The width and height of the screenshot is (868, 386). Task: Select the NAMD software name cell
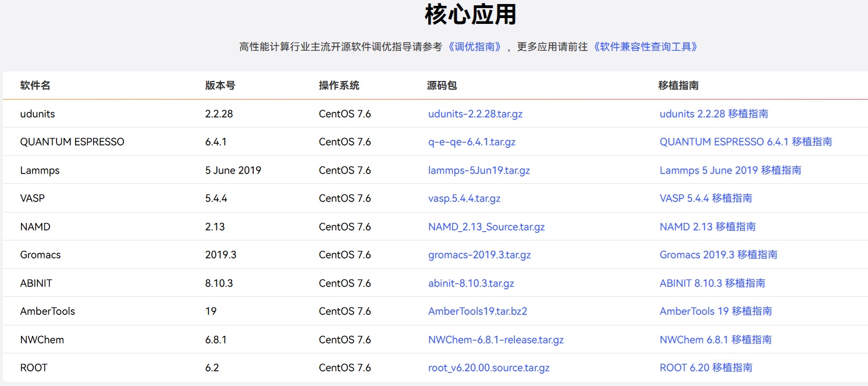click(35, 227)
